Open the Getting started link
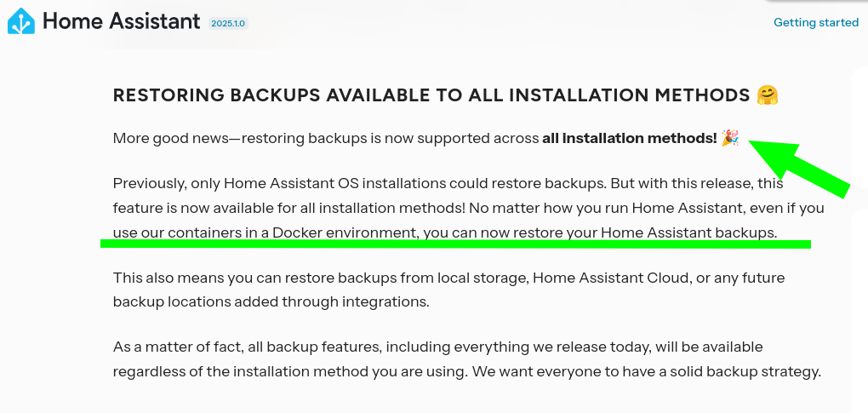The height and width of the screenshot is (413, 868). (816, 23)
